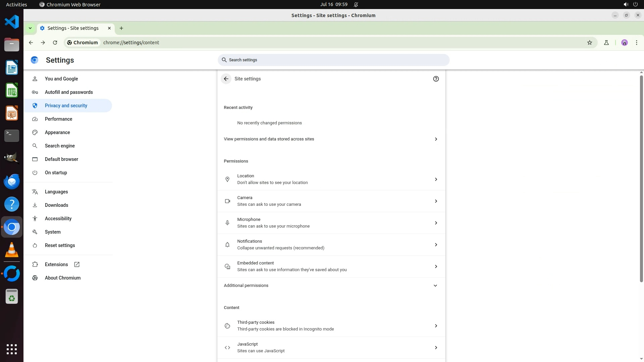Click the Chrome Labs flask icon
644x362 pixels.
606,43
